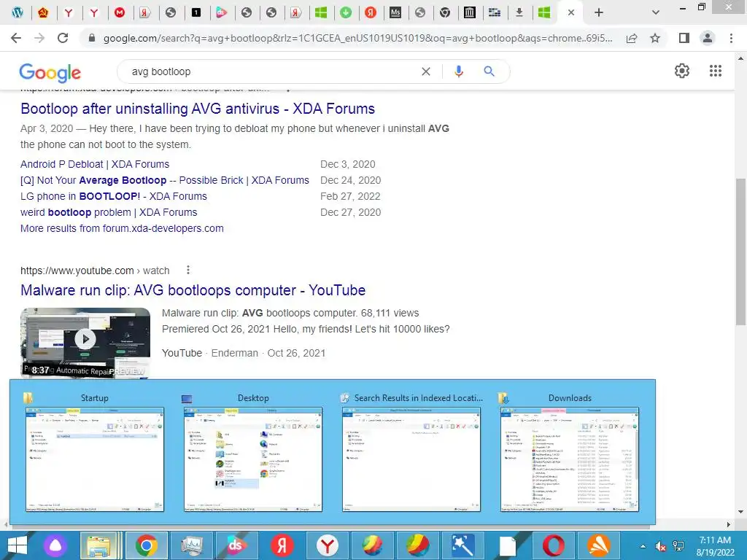Screen dimensions: 747x560
Task: Launch Yandex Browser from the taskbar
Action: coord(328,545)
